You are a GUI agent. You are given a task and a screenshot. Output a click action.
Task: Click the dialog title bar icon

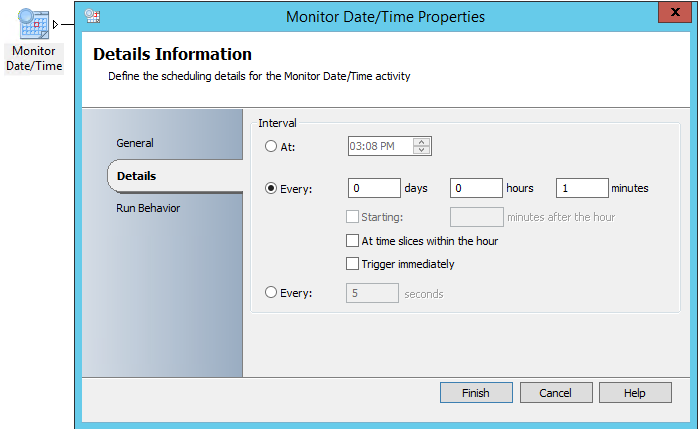coord(93,16)
